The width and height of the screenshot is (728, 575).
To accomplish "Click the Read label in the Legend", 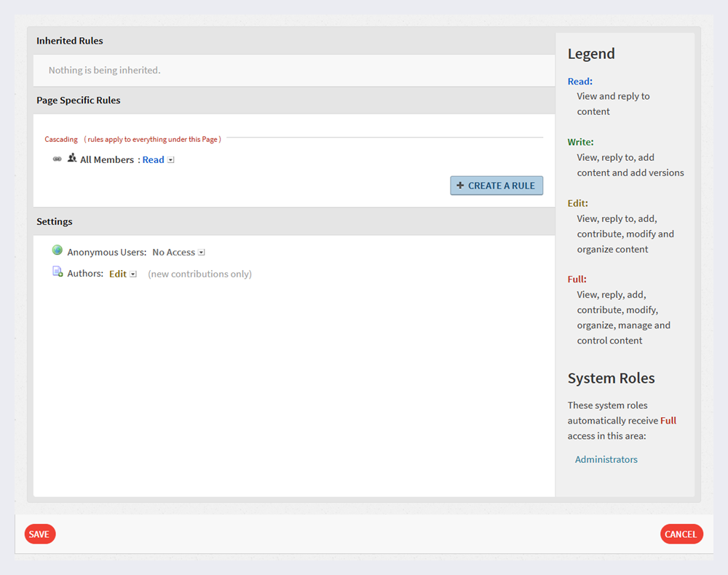I will tap(579, 81).
